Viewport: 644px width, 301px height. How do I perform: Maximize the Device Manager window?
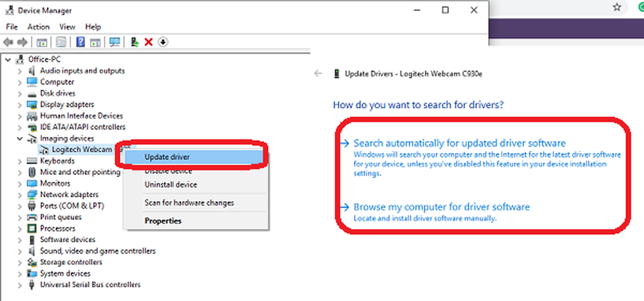[445, 10]
